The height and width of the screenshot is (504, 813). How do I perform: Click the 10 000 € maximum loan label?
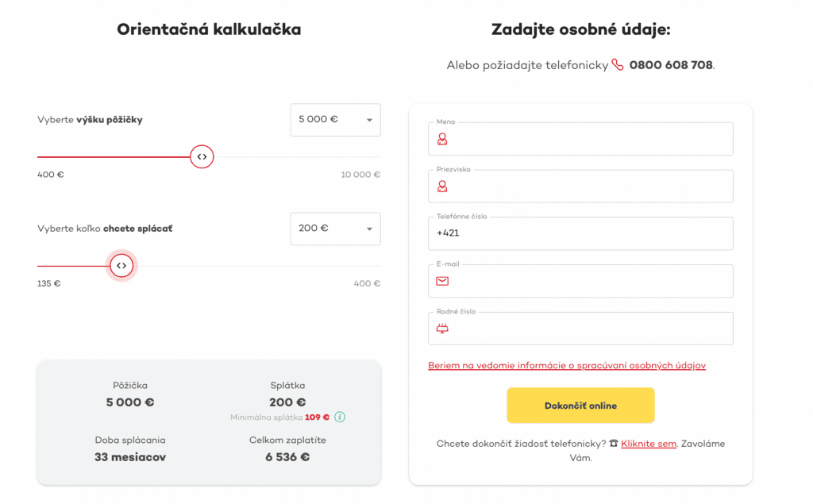point(360,175)
